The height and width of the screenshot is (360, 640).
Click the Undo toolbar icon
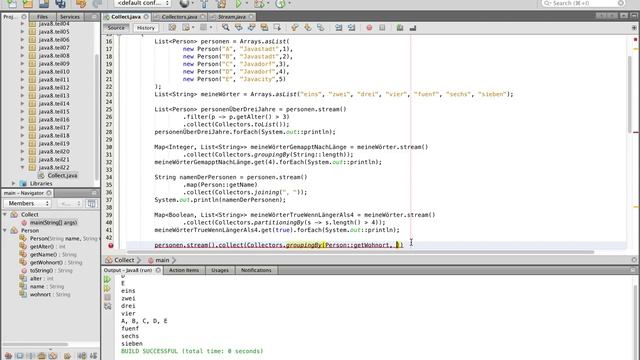tap(81, 4)
